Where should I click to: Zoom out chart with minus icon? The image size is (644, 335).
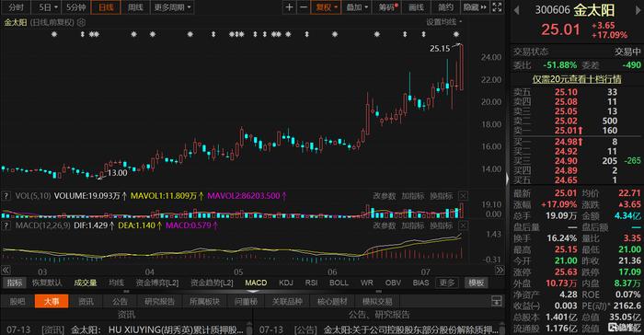[304, 7]
